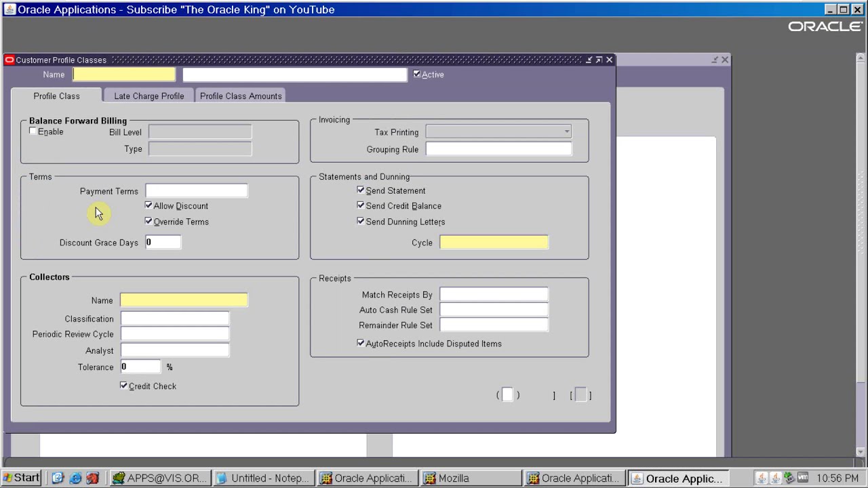The width and height of the screenshot is (868, 488).
Task: Select the Profile Class tab
Action: 56,96
